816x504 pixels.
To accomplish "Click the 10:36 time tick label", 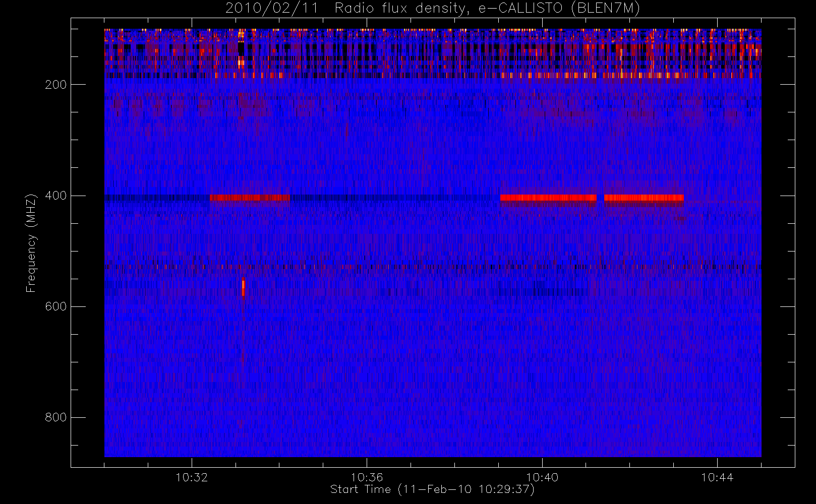I will [x=367, y=477].
